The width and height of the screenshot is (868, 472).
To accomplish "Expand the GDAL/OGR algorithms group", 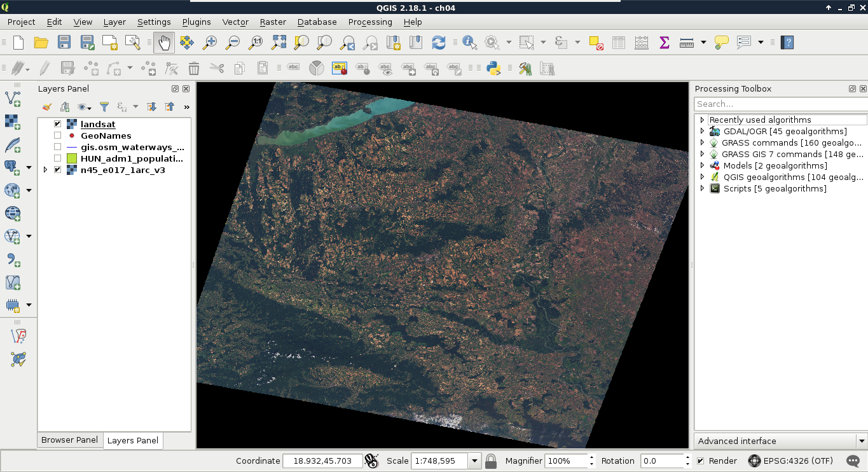I will pyautogui.click(x=702, y=131).
